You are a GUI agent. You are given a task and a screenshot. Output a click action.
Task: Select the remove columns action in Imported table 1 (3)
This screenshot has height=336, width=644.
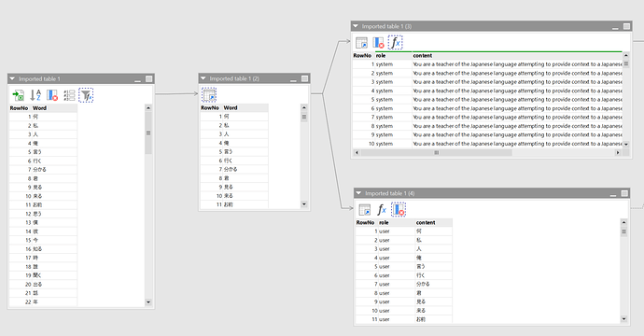[378, 42]
